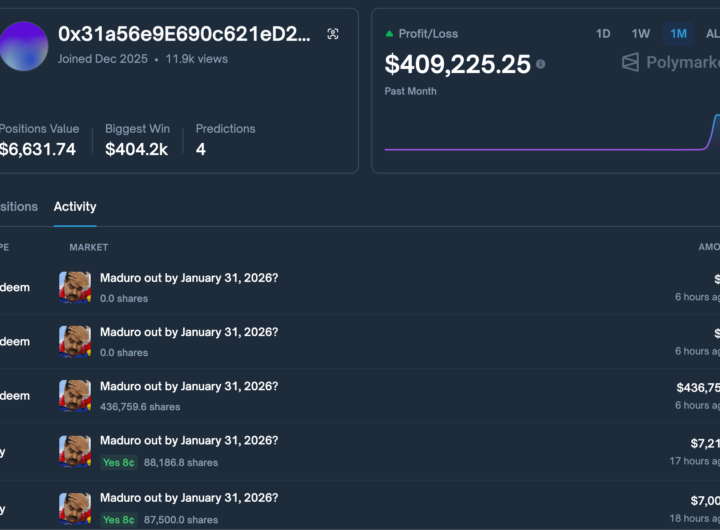The width and height of the screenshot is (720, 530).
Task: Switch to the Activity tab
Action: click(75, 207)
